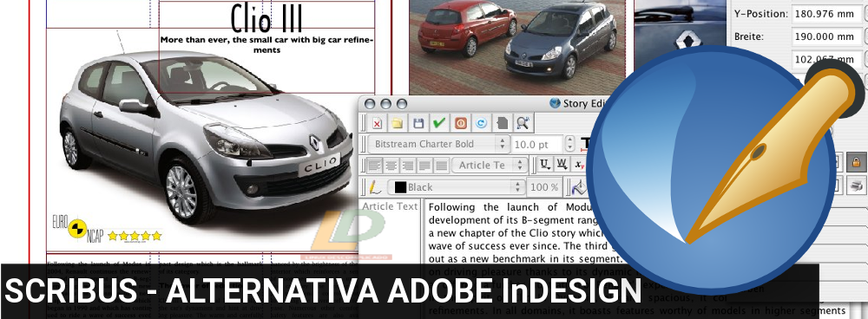The width and height of the screenshot is (868, 319).
Task: Select the Align Center icon
Action: click(391, 165)
